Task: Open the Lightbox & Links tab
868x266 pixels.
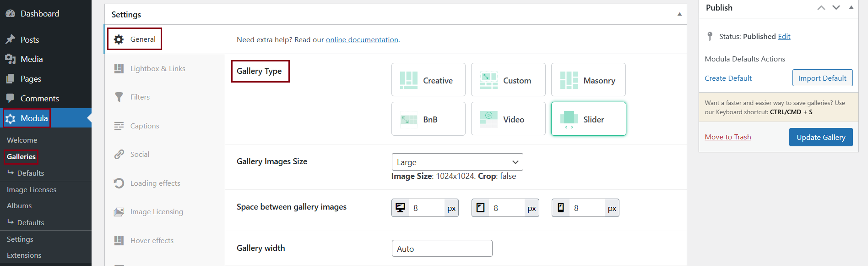Action: click(x=157, y=68)
